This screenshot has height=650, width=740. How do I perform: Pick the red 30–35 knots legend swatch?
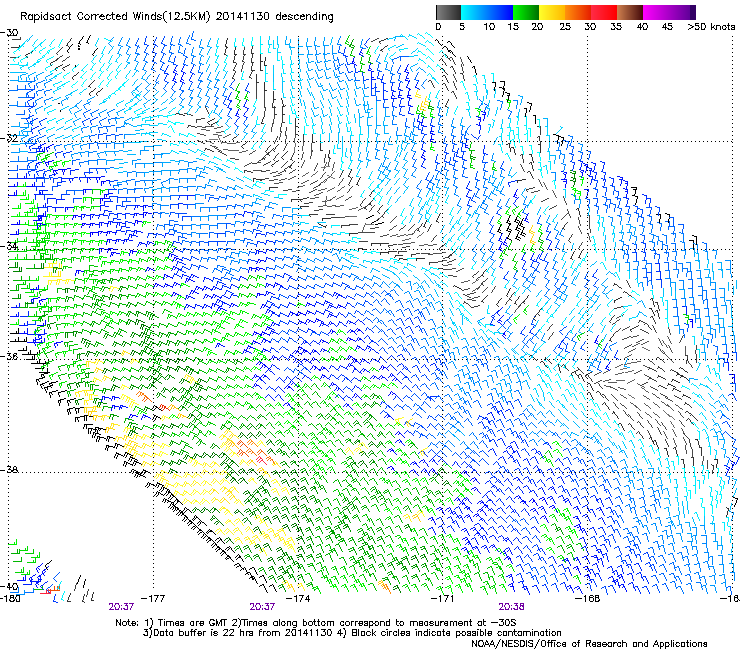click(604, 12)
